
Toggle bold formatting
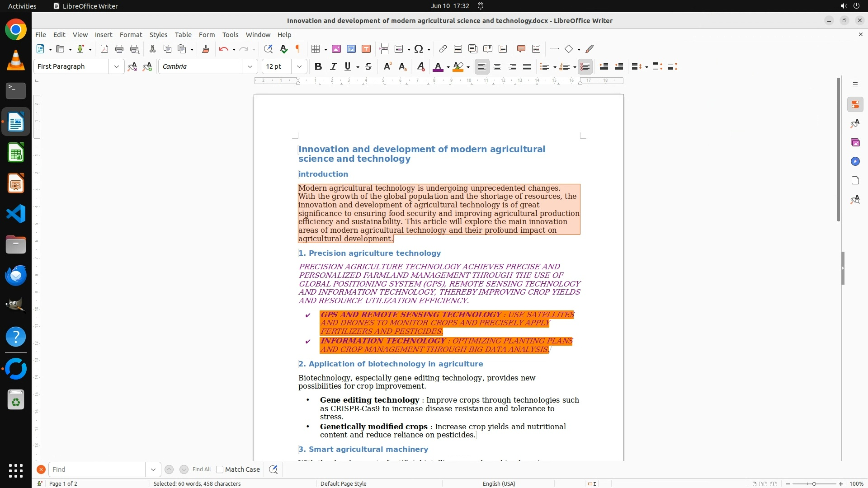(x=318, y=66)
